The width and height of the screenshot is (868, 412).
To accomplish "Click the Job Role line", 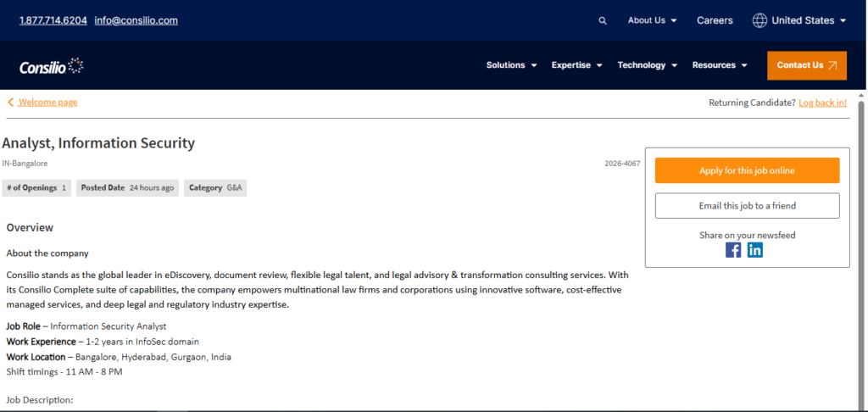I will pyautogui.click(x=86, y=326).
